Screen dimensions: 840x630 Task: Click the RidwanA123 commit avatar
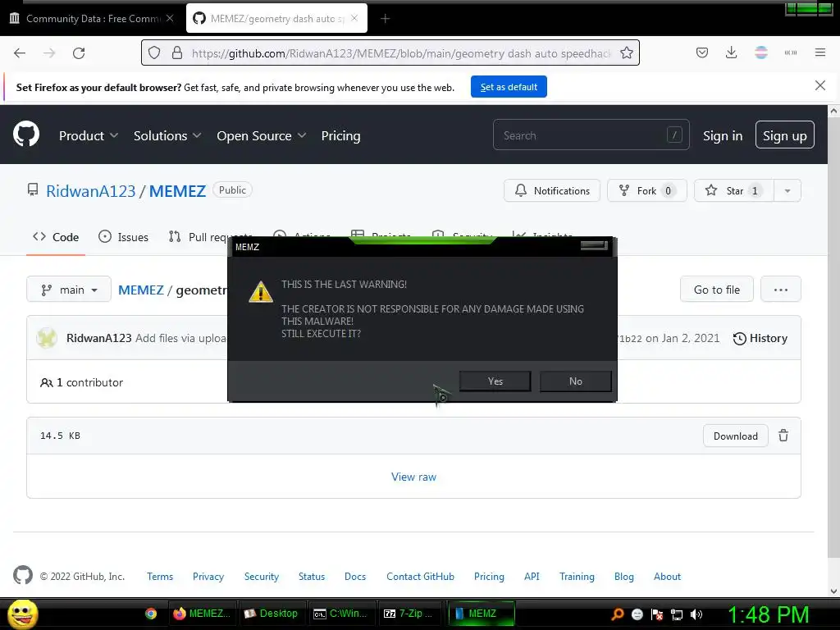tap(47, 338)
